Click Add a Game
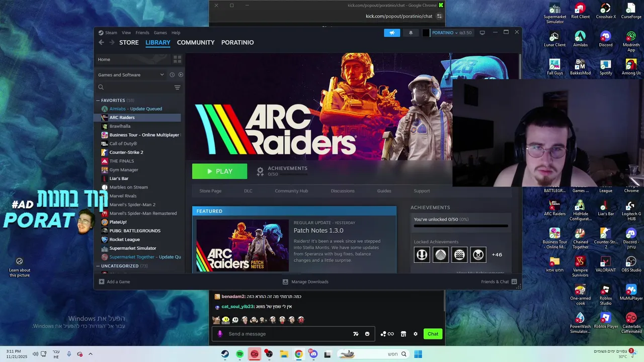Image resolution: width=644 pixels, height=362 pixels. pyautogui.click(x=115, y=282)
